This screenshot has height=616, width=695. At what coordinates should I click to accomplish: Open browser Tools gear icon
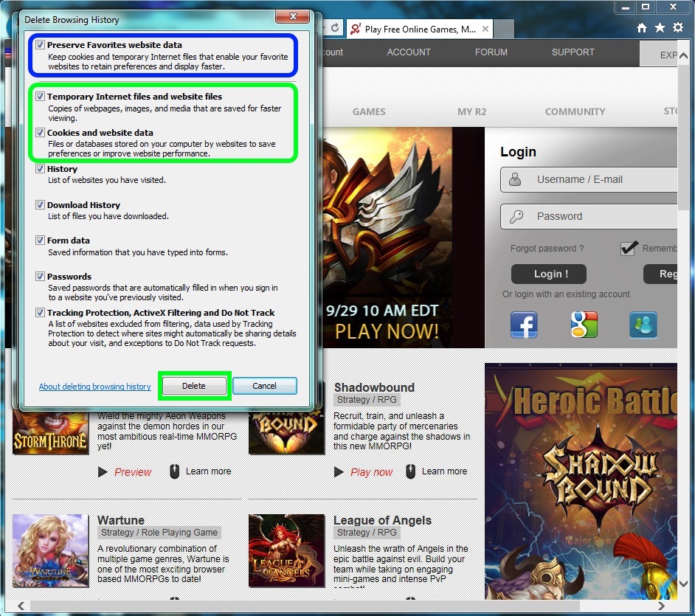point(677,28)
